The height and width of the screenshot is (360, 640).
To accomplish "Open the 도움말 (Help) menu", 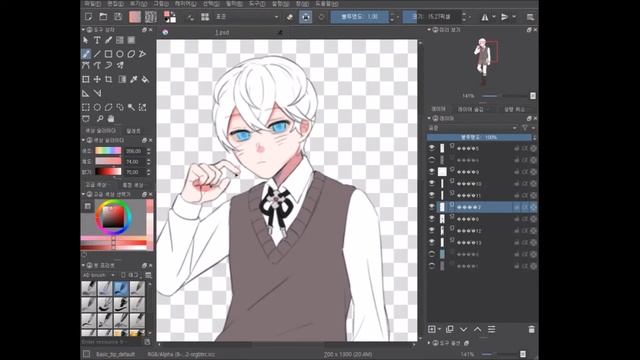I will tap(327, 4).
